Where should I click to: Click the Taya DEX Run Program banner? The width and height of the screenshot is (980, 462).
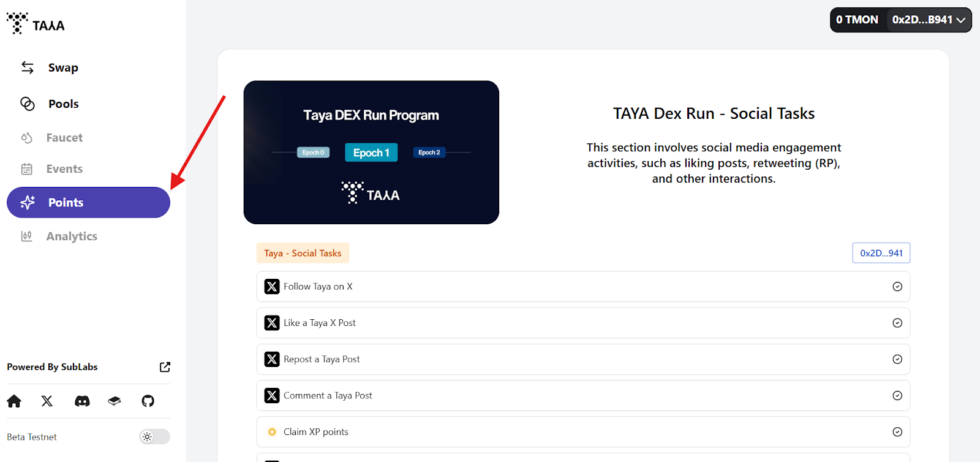[371, 153]
